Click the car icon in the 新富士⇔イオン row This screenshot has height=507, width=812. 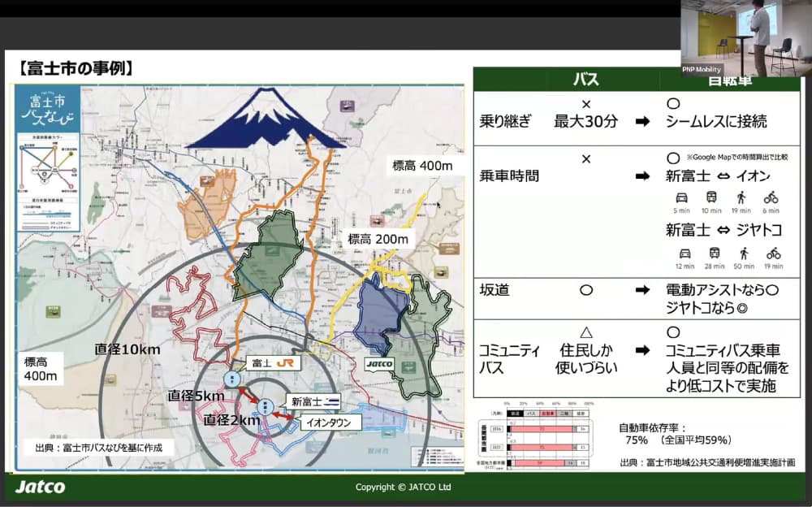pos(681,197)
